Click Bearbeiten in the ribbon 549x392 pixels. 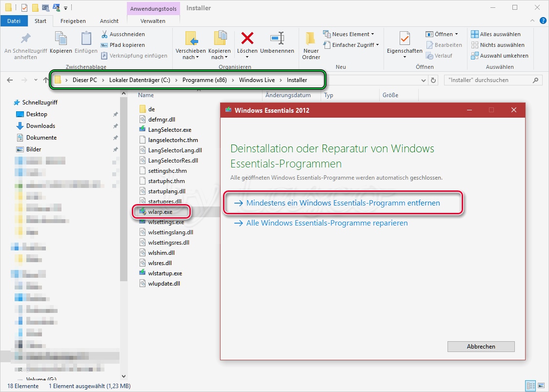[x=444, y=45]
